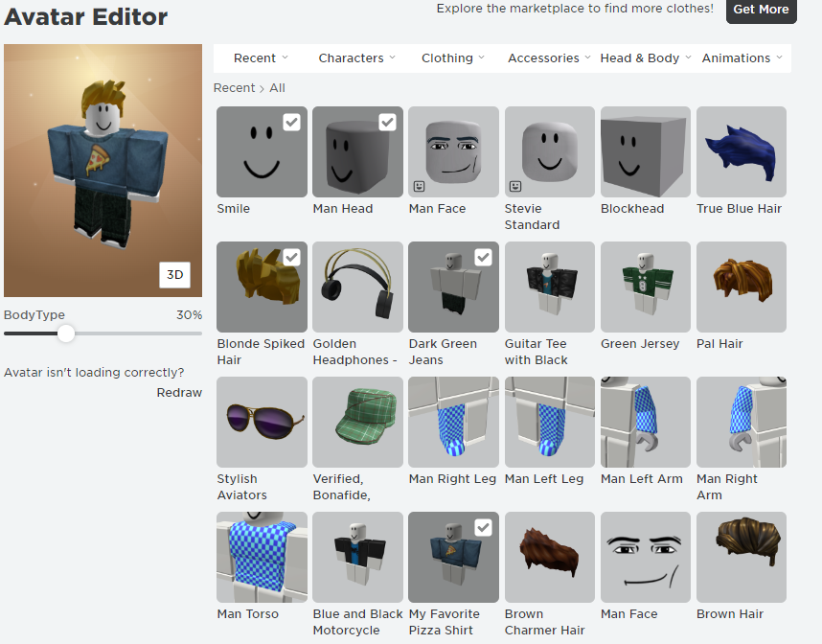Open the Characters dropdown menu

(x=356, y=58)
